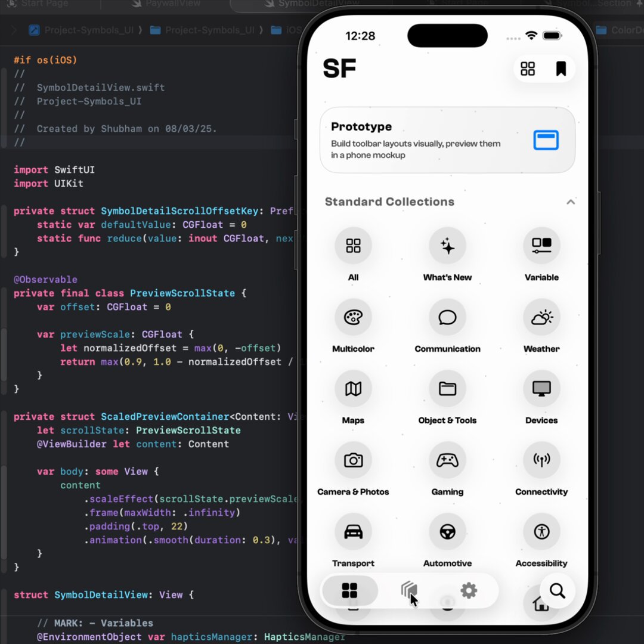Viewport: 644px width, 644px height.
Task: Click the '// MARK: - Variables' comment
Action: click(x=95, y=623)
